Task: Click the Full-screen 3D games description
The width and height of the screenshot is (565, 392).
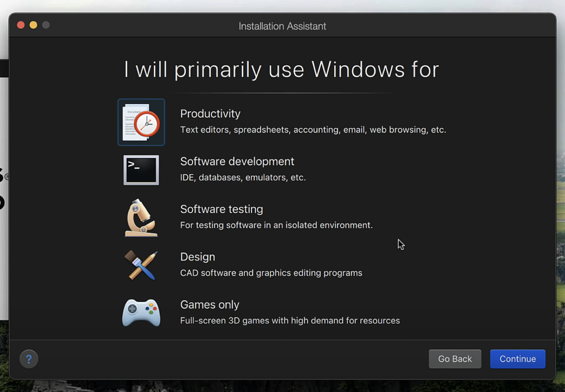Action: coord(290,320)
